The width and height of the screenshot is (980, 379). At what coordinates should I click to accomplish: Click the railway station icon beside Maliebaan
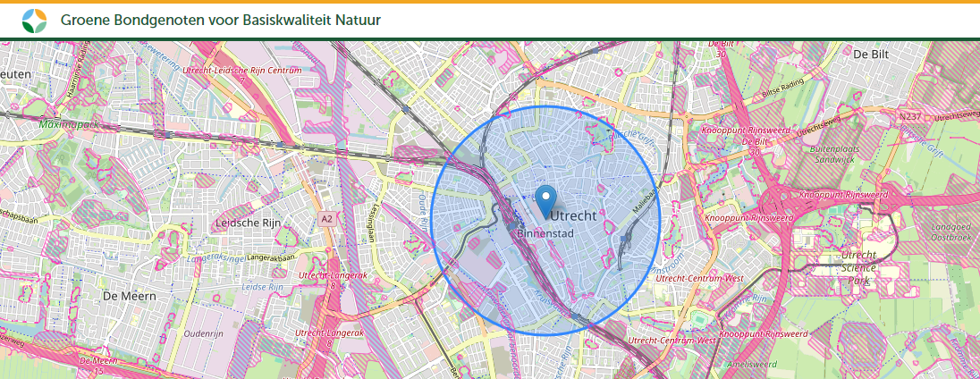tap(624, 239)
